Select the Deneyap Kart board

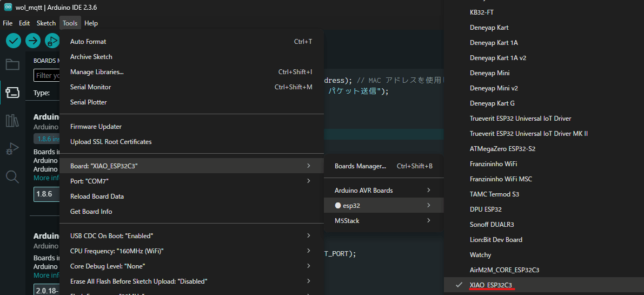tap(544, 28)
